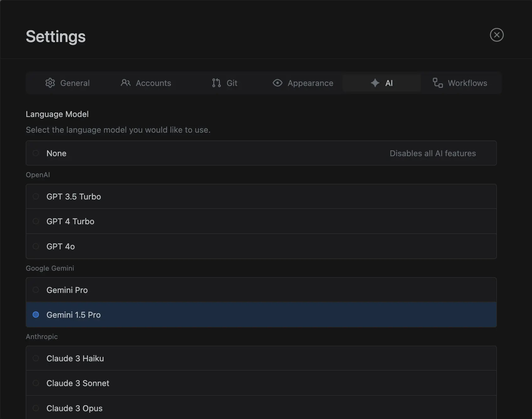Click the 'Claude 3 Sonnet' label
Viewport: 532px width, 419px height.
point(78,383)
